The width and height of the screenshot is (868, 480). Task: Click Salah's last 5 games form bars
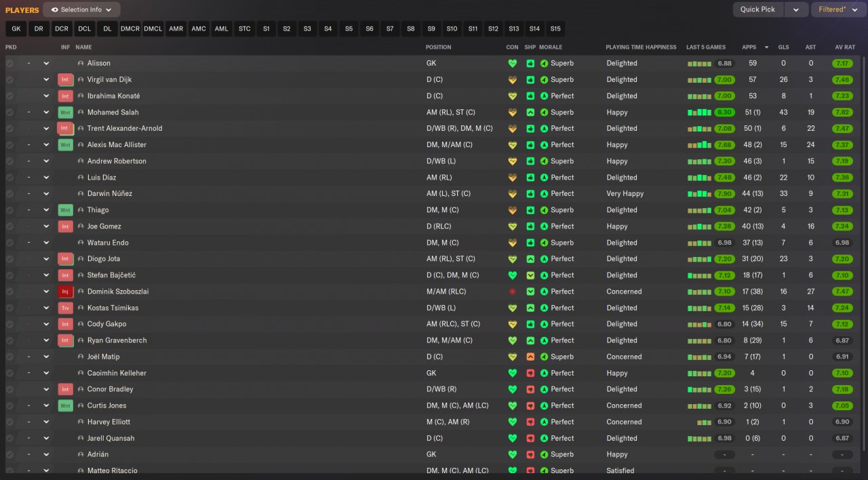click(x=699, y=113)
